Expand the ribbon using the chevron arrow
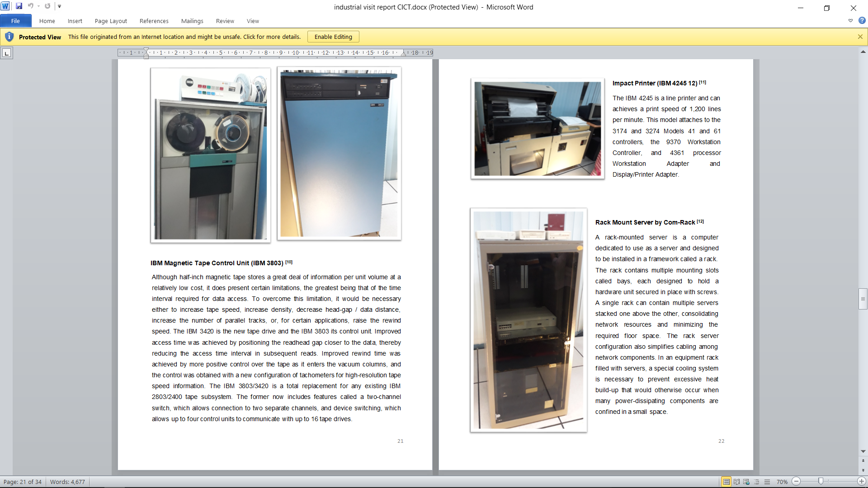Viewport: 868px width, 488px height. click(850, 21)
